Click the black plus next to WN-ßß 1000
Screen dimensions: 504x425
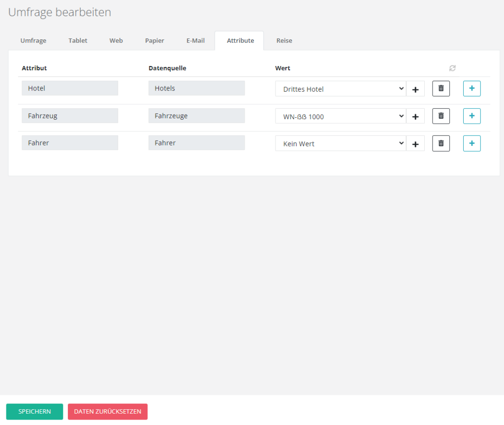pyautogui.click(x=415, y=117)
